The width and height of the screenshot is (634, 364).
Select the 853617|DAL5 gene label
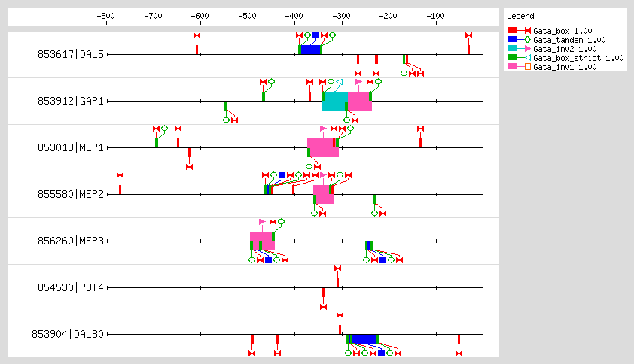click(71, 54)
